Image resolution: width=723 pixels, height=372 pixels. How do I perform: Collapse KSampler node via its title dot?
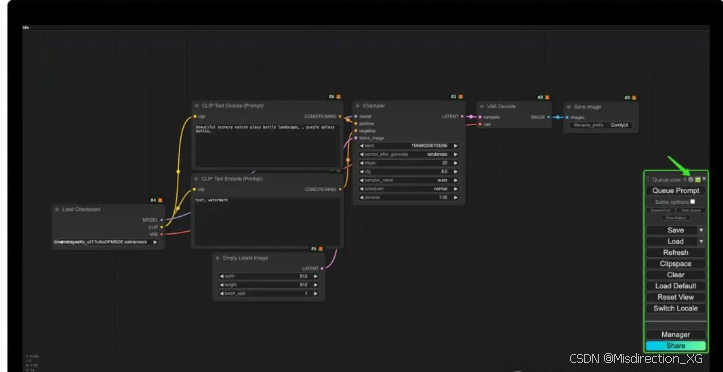point(357,106)
